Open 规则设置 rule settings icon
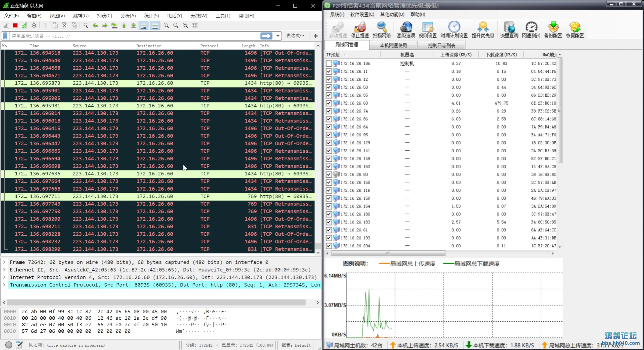Viewport: 644px width, 350px height. [428, 30]
